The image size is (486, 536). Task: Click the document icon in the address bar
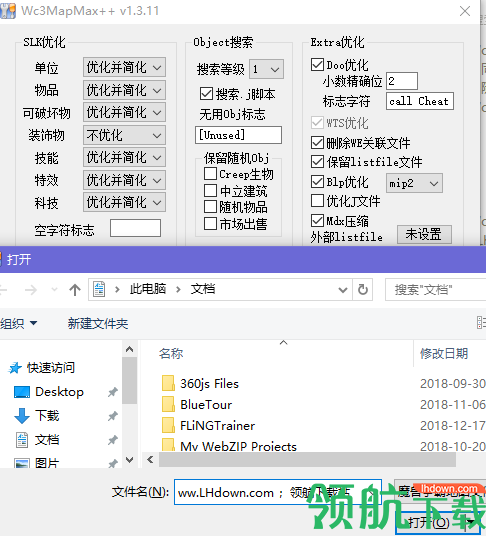pos(99,290)
